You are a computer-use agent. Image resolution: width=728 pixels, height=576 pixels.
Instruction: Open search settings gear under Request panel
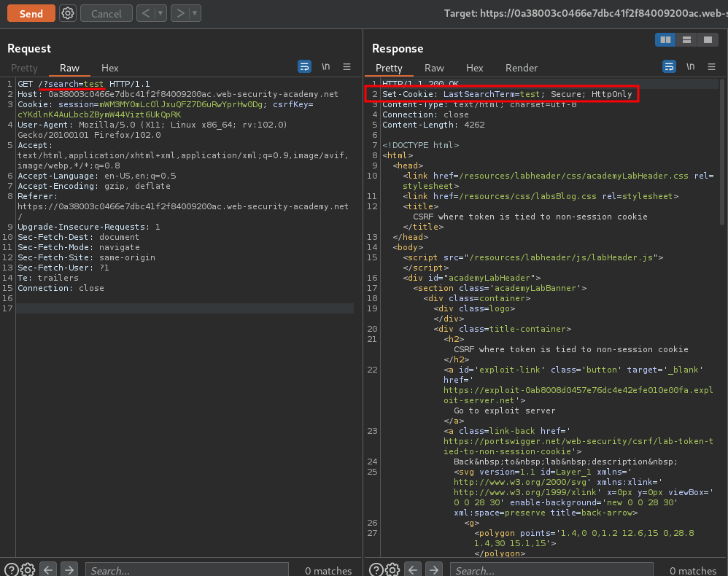28,569
